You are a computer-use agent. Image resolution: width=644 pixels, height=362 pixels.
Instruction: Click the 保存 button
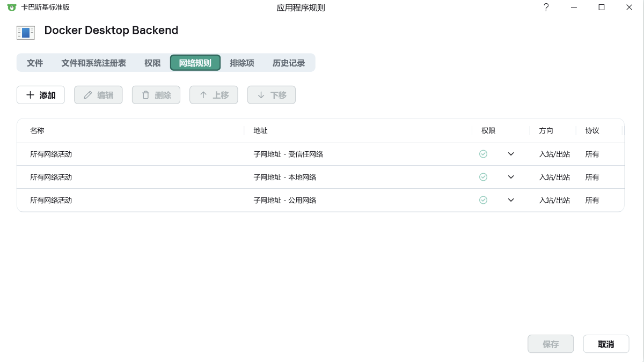[551, 344]
